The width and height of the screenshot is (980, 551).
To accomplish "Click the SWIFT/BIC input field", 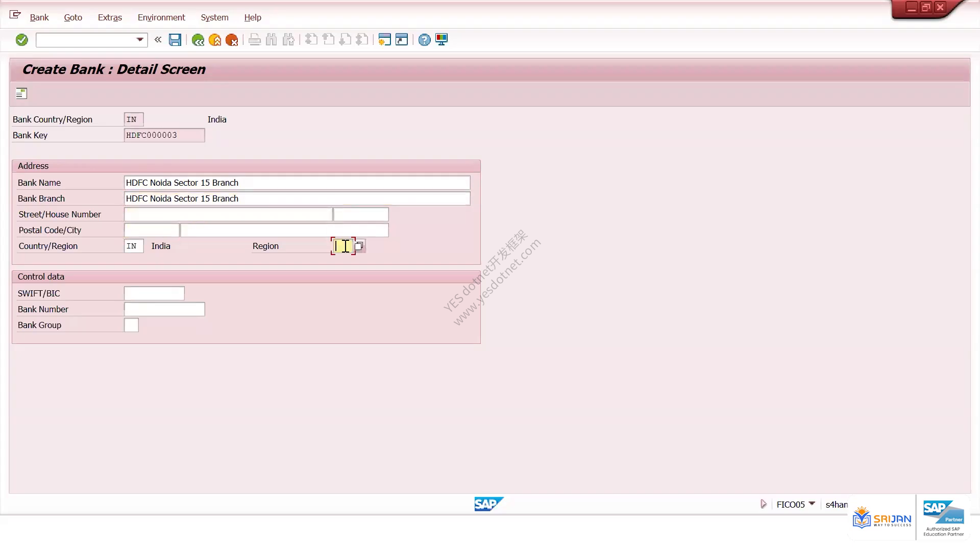I will (x=154, y=293).
